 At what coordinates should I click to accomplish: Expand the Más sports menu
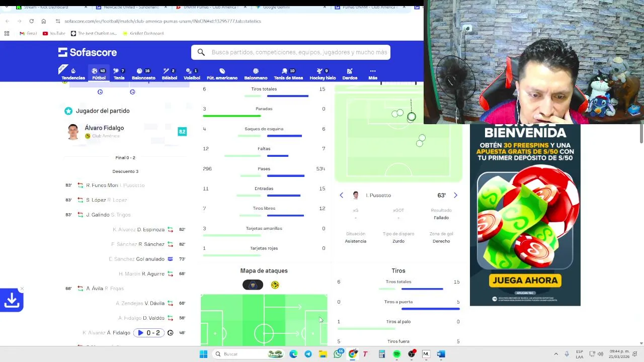(x=373, y=74)
